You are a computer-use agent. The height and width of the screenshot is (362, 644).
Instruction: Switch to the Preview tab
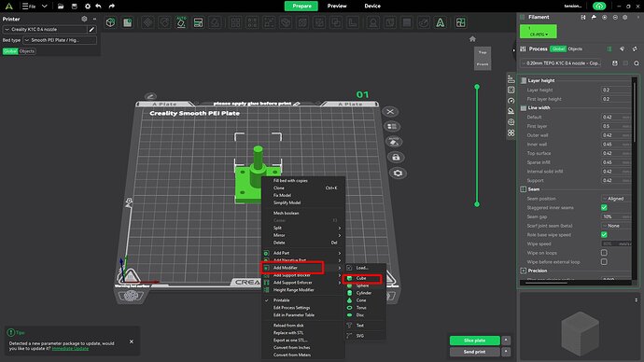[x=337, y=7]
